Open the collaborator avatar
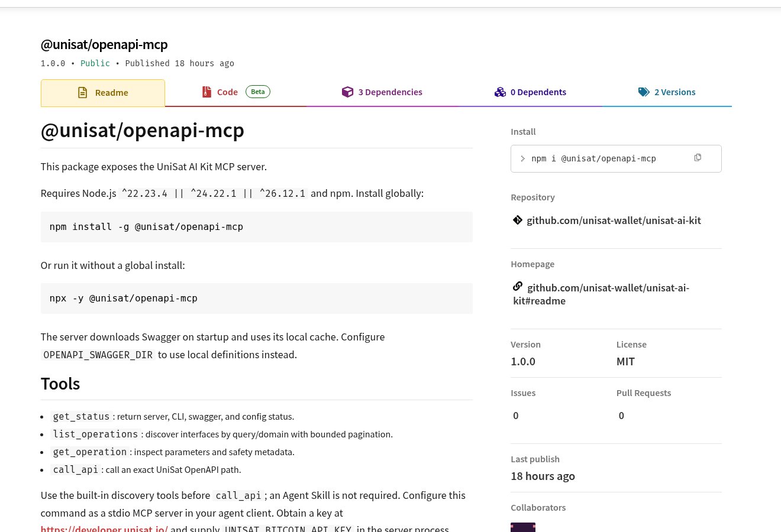The width and height of the screenshot is (781, 532). pyautogui.click(x=523, y=527)
